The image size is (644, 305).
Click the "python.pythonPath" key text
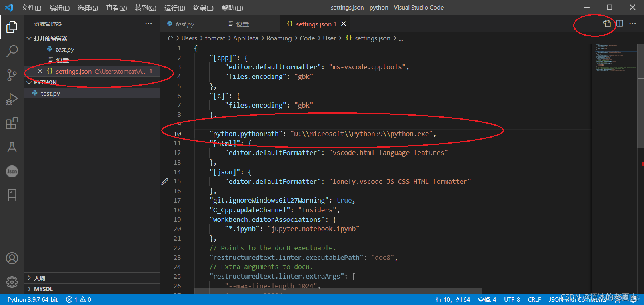pyautogui.click(x=246, y=134)
